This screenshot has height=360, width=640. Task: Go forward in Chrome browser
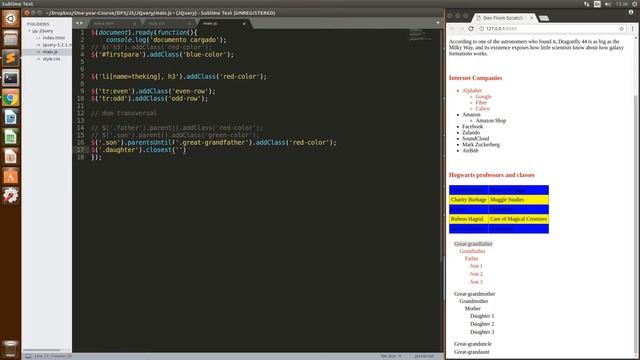coord(462,29)
